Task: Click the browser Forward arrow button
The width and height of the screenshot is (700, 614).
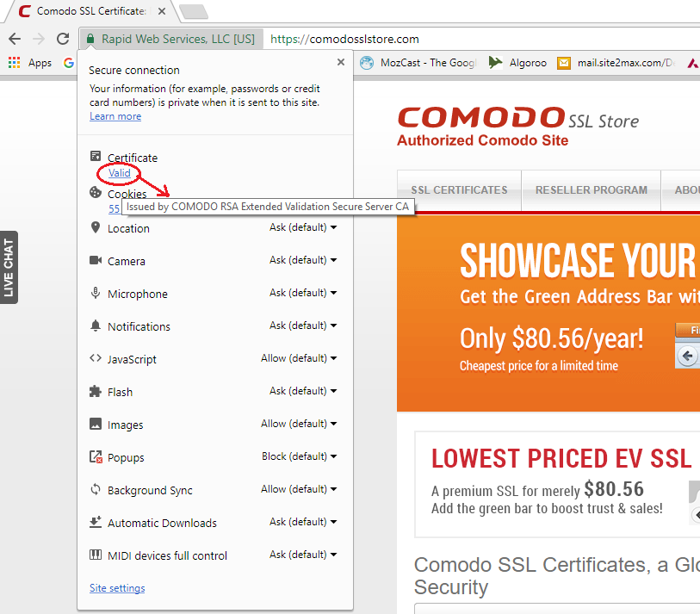Action: click(x=39, y=39)
